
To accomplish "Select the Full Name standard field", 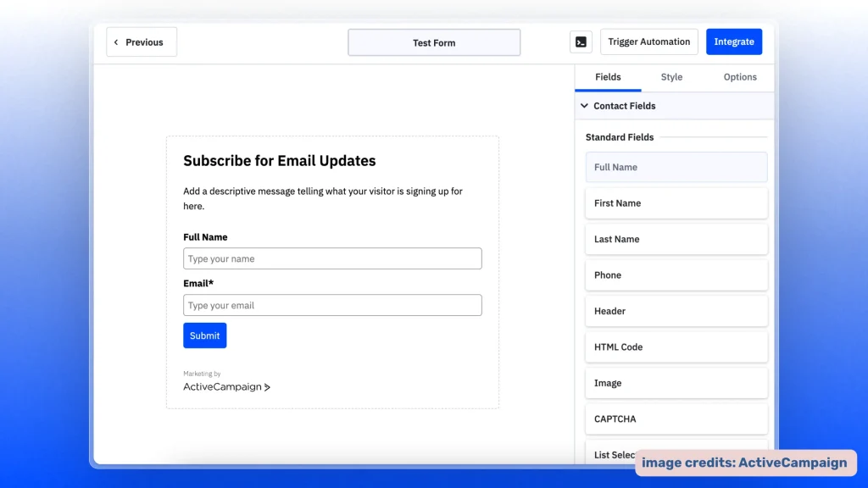I will pos(676,167).
